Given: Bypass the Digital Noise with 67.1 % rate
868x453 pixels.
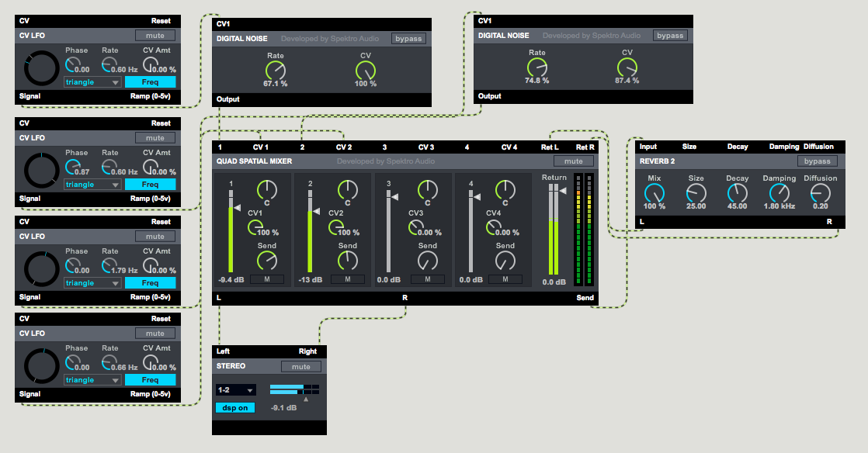Looking at the screenshot, I should (408, 39).
